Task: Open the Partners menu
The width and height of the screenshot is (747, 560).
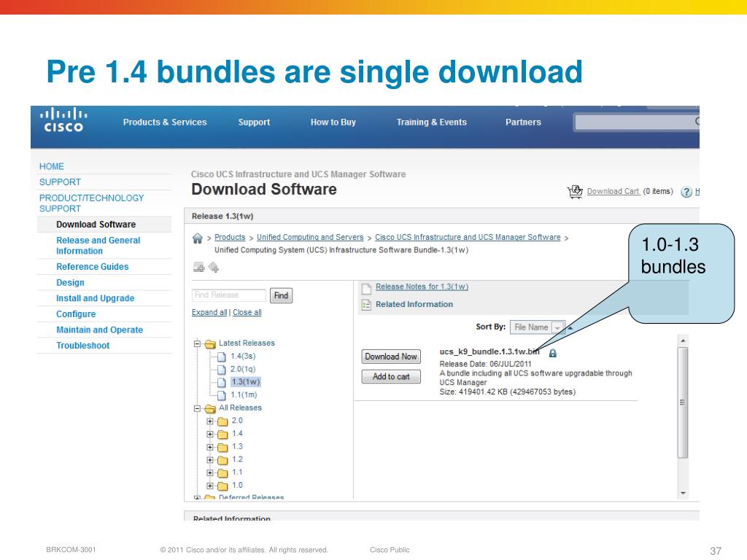Action: click(523, 122)
